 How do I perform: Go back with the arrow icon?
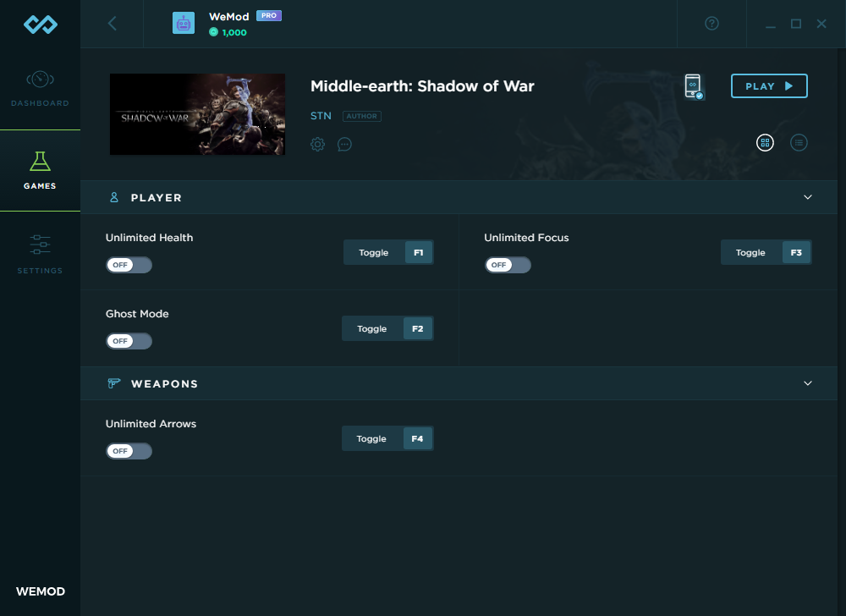click(x=113, y=24)
